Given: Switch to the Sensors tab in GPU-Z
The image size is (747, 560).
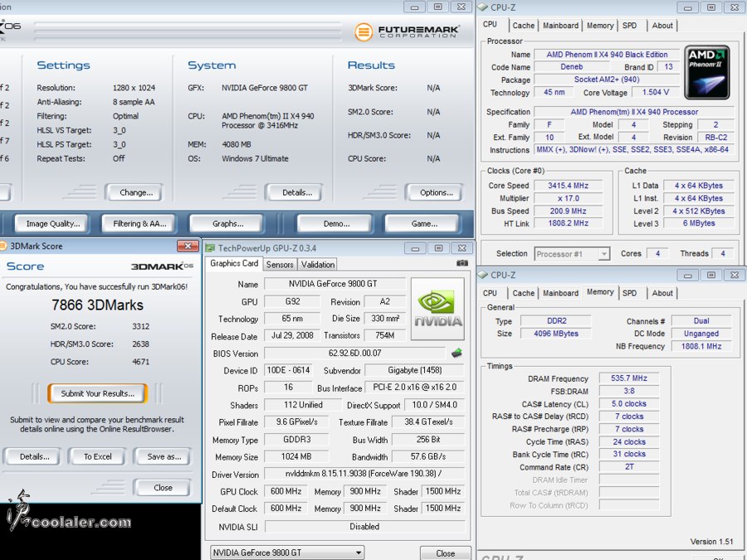Looking at the screenshot, I should [280, 265].
